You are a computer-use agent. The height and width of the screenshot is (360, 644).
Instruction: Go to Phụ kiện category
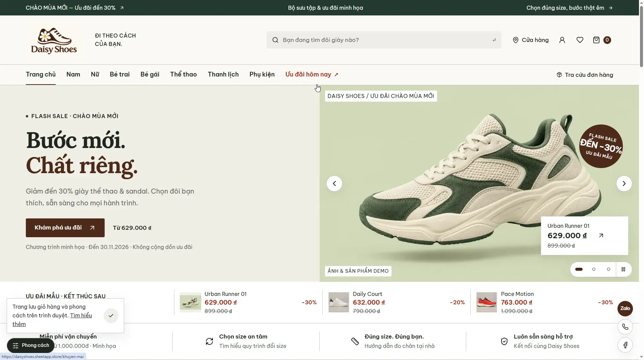pos(262,74)
